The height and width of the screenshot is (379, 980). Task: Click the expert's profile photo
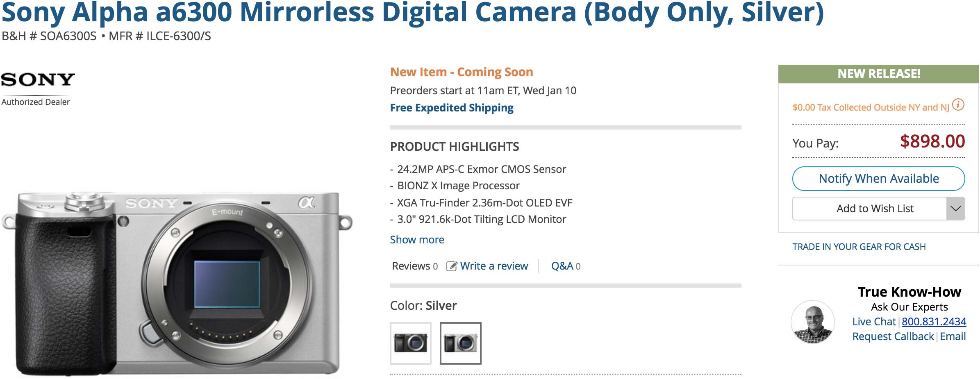[812, 322]
